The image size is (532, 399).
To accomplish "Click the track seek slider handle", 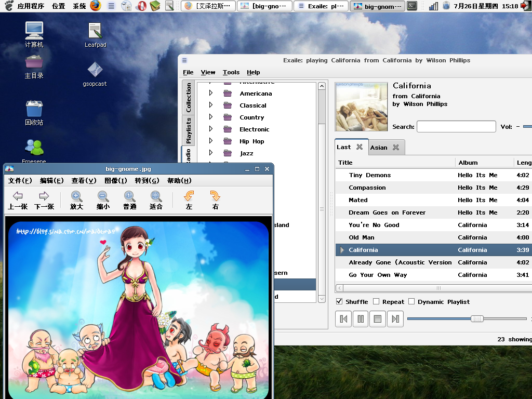I will click(477, 318).
